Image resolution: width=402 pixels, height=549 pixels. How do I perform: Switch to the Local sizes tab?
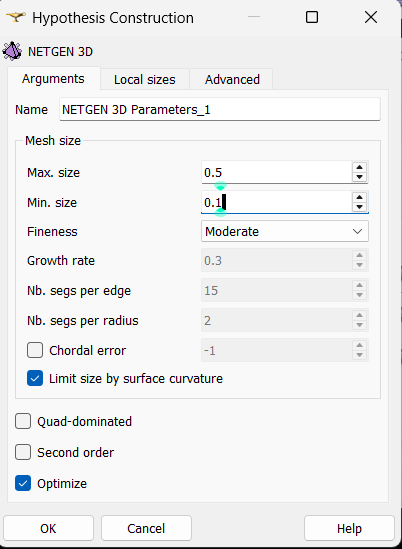click(145, 79)
